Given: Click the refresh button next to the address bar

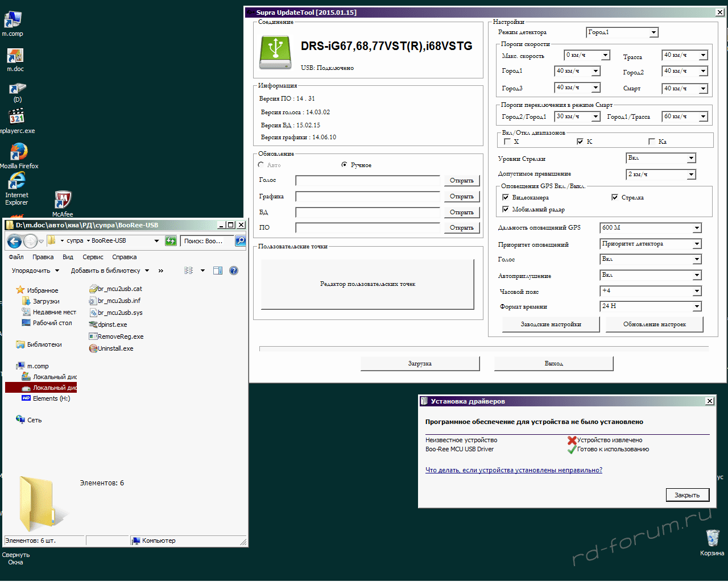Looking at the screenshot, I should (x=171, y=241).
